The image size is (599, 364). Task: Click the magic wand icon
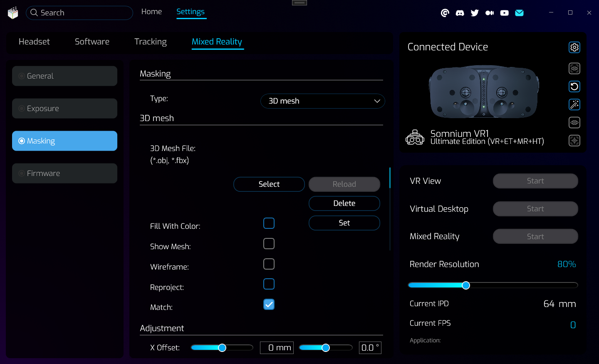[x=574, y=104]
